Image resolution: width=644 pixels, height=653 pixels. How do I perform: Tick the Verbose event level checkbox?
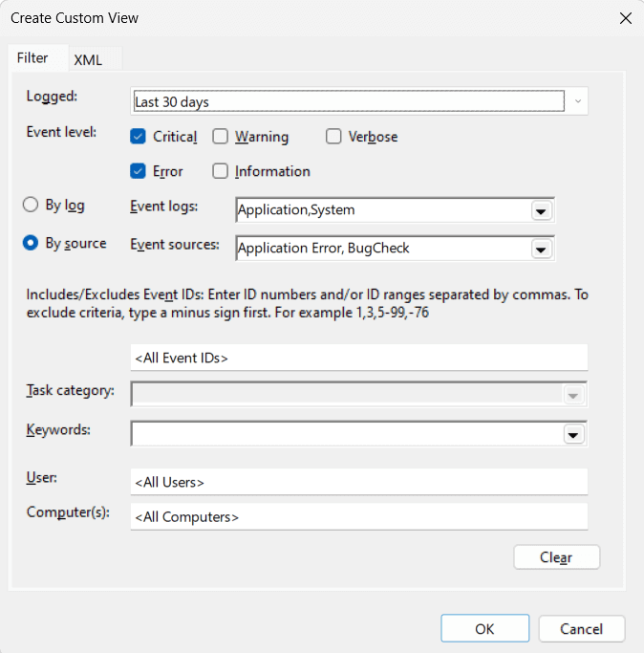pos(333,137)
